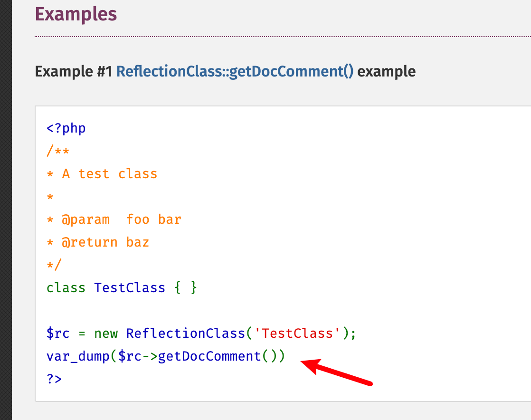
Task: Select the opening <?php tag
Action: tap(66, 128)
